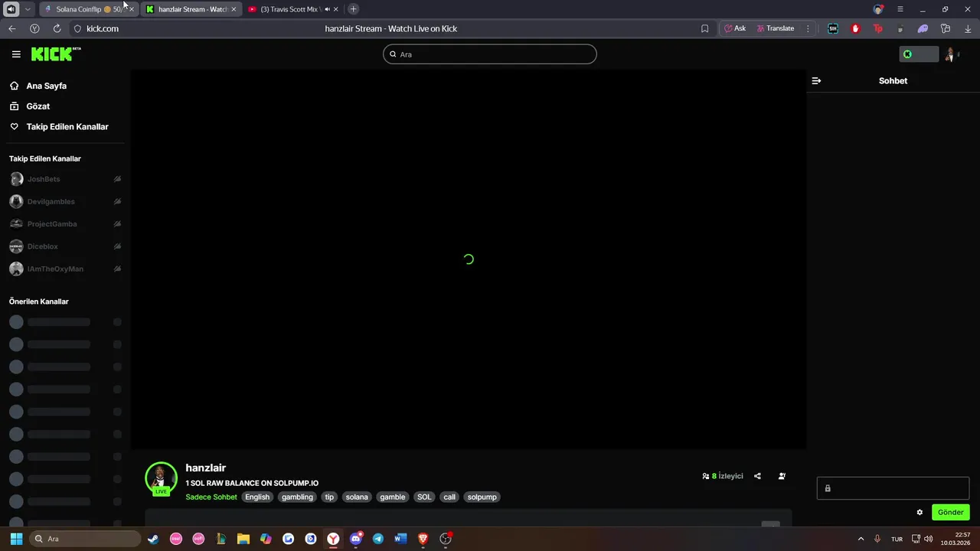Open Steam from the taskbar
Image resolution: width=980 pixels, height=551 pixels.
point(153,539)
